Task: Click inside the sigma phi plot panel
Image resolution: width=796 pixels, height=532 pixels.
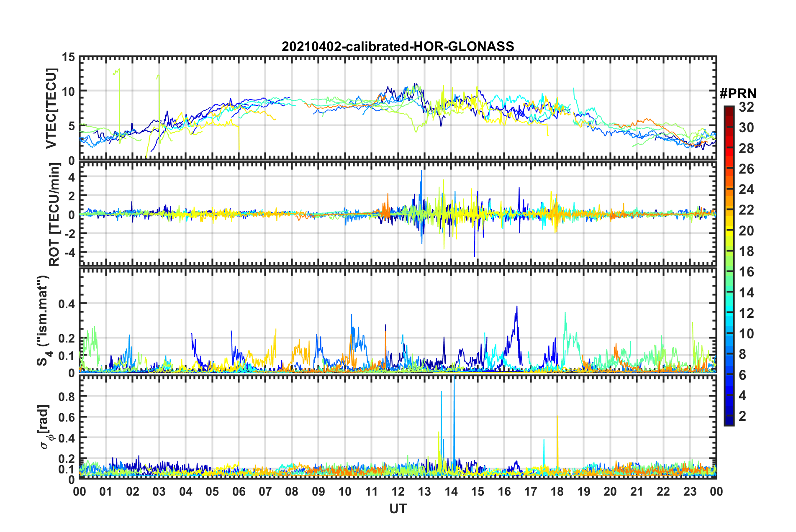Action: pyautogui.click(x=398, y=427)
